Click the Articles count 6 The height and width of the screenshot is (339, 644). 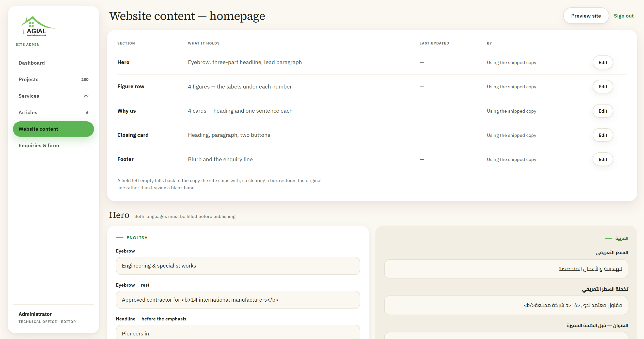pos(87,112)
